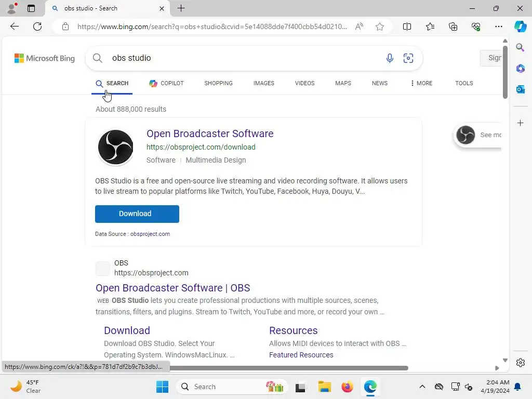Click the Edge sidebar search icon

(520, 47)
